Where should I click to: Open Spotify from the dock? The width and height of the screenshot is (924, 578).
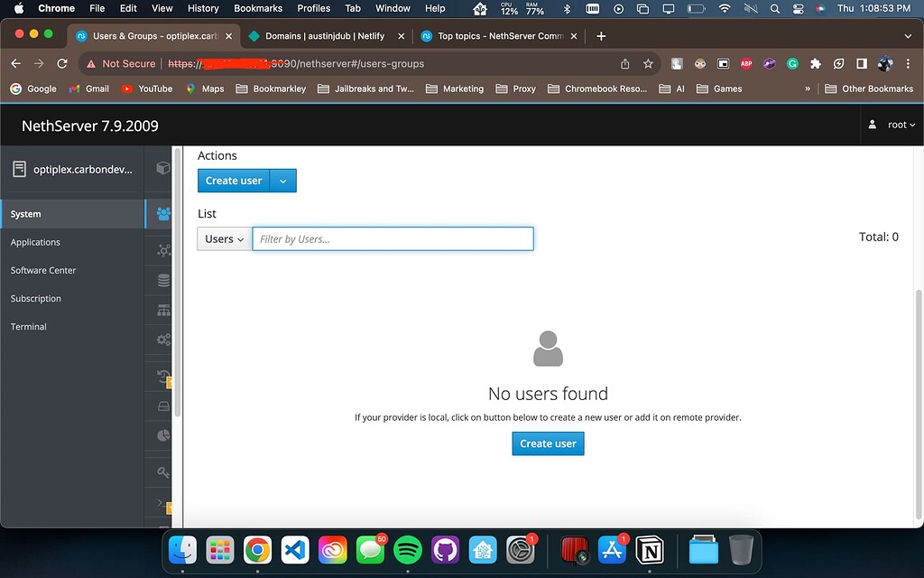pos(407,549)
